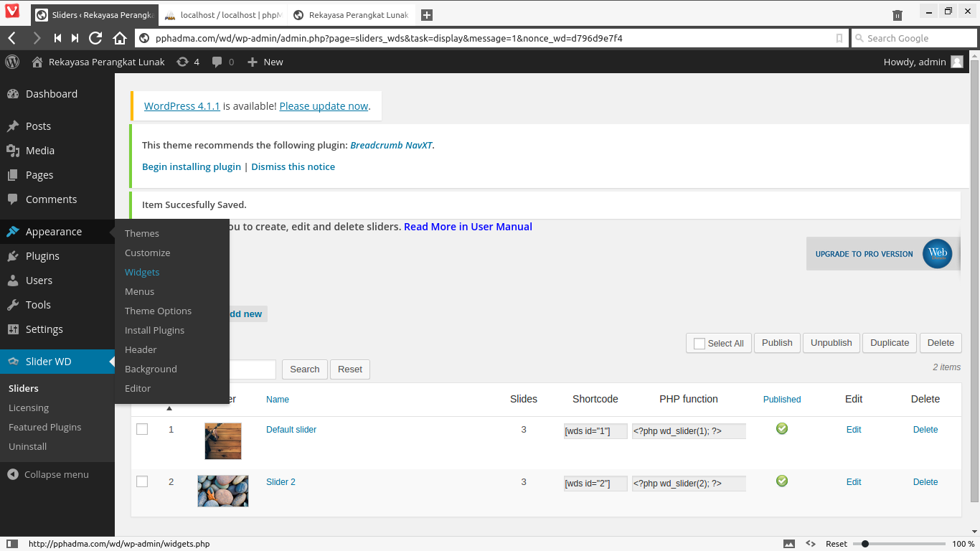Click the Search button
The width and height of the screenshot is (980, 551).
point(305,369)
